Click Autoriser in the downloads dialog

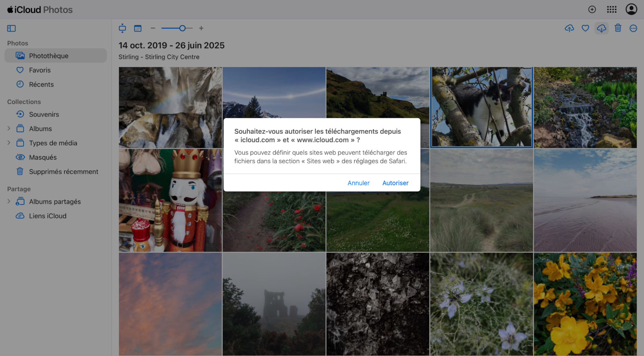(x=395, y=183)
